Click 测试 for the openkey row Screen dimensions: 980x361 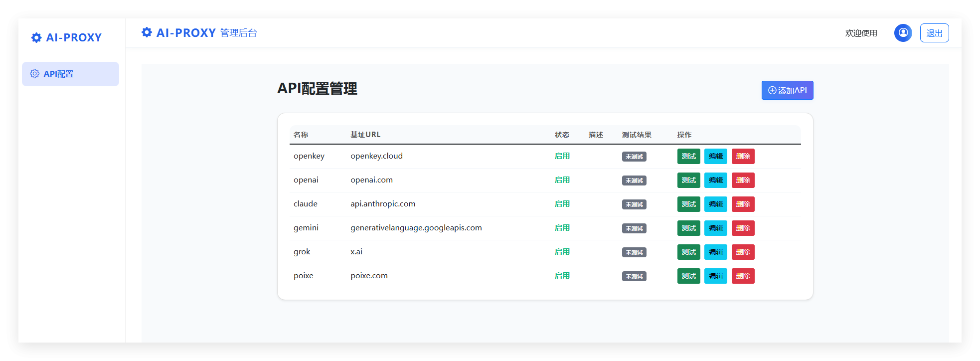pos(688,156)
